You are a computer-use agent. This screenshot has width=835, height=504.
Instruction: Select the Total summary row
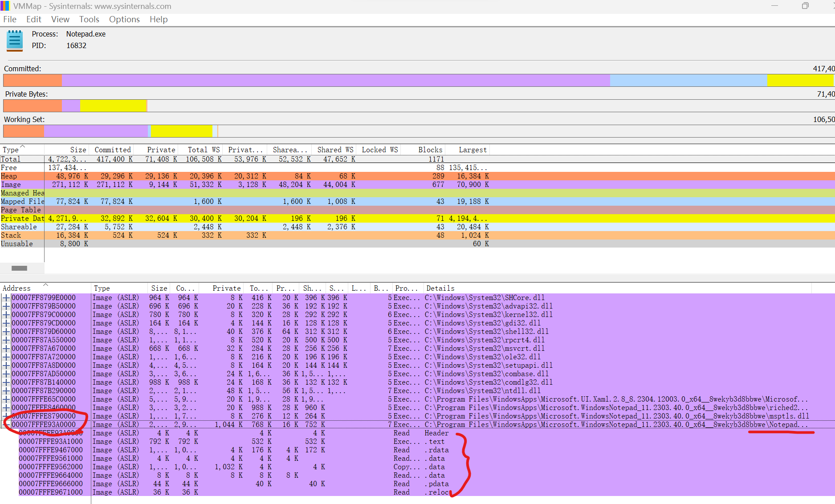[x=417, y=159]
